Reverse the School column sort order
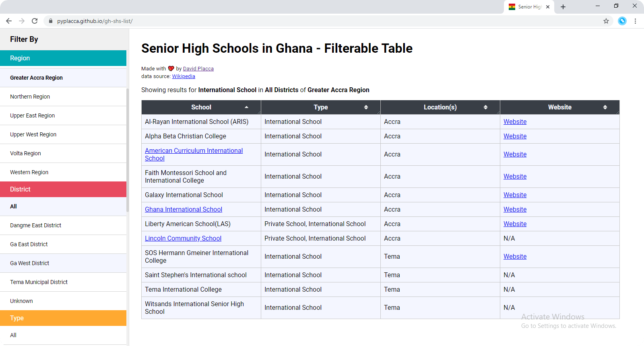This screenshot has width=644, height=346. click(246, 107)
